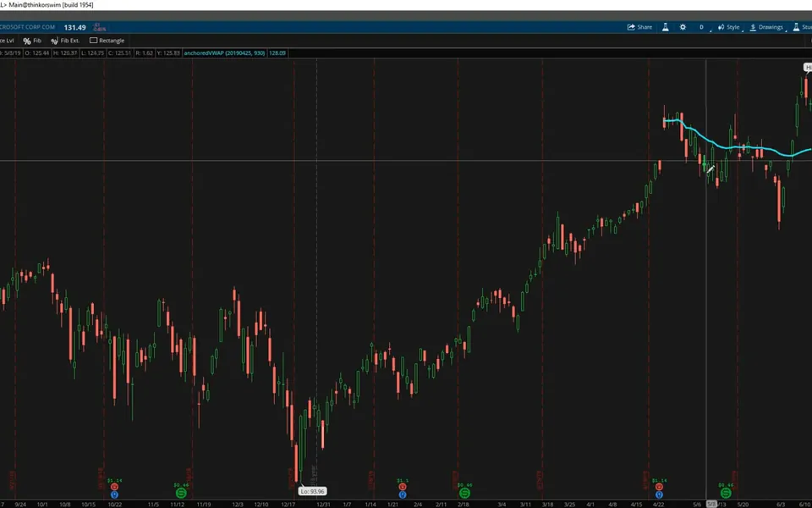Click the H: 126.37 high value
The height and width of the screenshot is (508, 812).
66,52
